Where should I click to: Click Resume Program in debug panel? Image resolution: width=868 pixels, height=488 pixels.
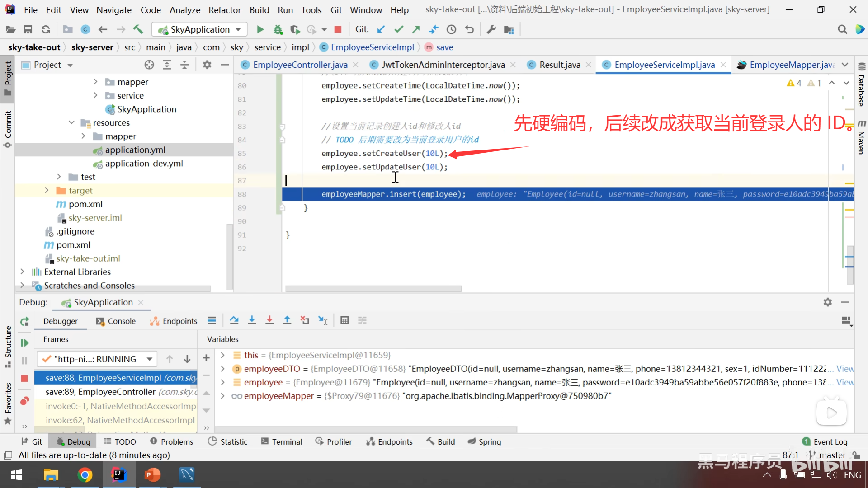click(24, 343)
